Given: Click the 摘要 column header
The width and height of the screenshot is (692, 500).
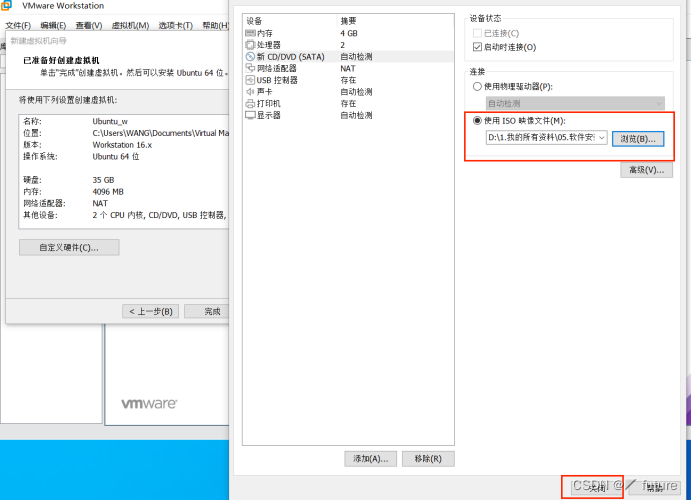Looking at the screenshot, I should (395, 21).
